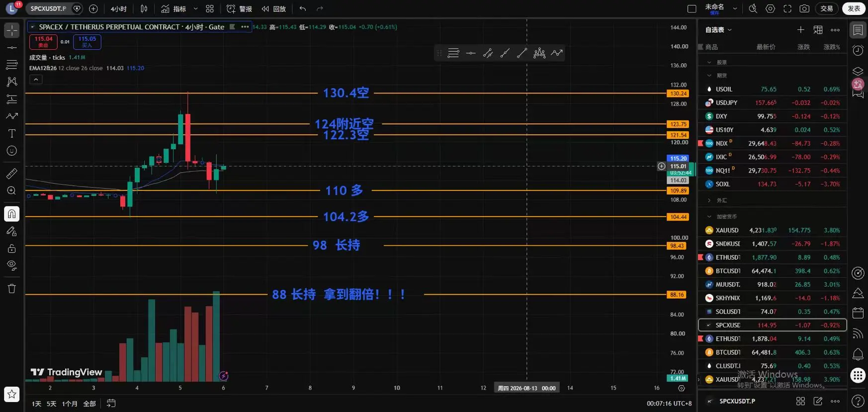The image size is (868, 412).
Task: Select the 1天 date range
Action: [36, 404]
